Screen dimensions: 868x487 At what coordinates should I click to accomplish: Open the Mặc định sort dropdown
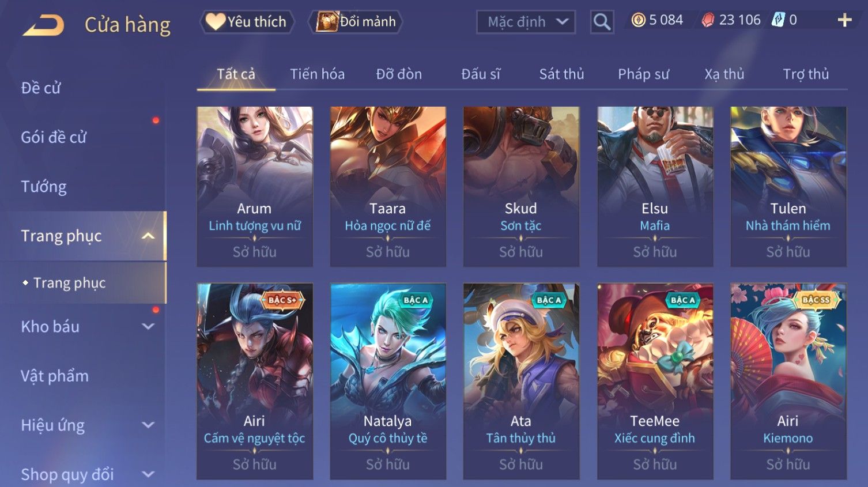526,22
